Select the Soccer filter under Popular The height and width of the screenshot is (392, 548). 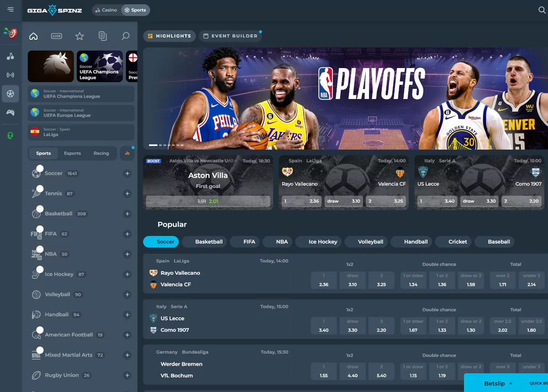pos(161,242)
